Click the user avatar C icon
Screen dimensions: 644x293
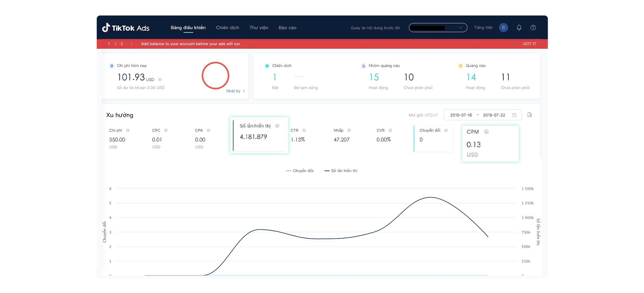tap(503, 28)
